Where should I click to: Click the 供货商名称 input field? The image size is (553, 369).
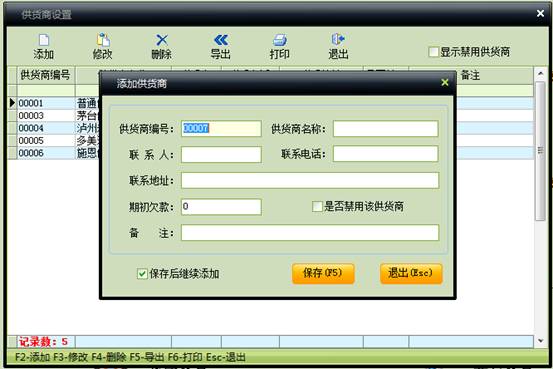pos(385,129)
